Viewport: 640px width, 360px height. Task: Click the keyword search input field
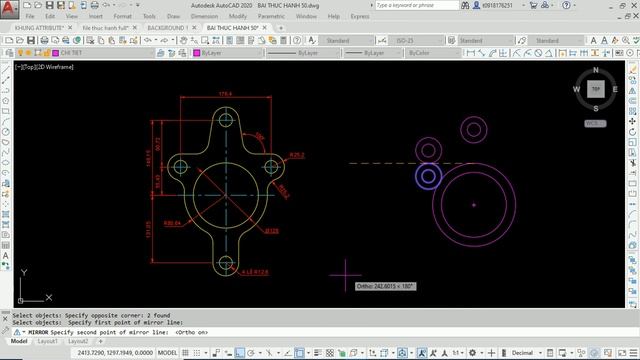(417, 5)
